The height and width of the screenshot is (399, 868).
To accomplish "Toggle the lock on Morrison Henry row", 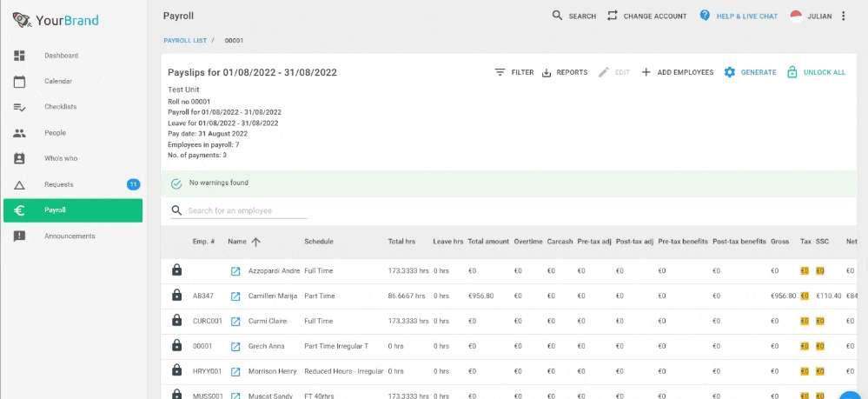I will tap(176, 370).
